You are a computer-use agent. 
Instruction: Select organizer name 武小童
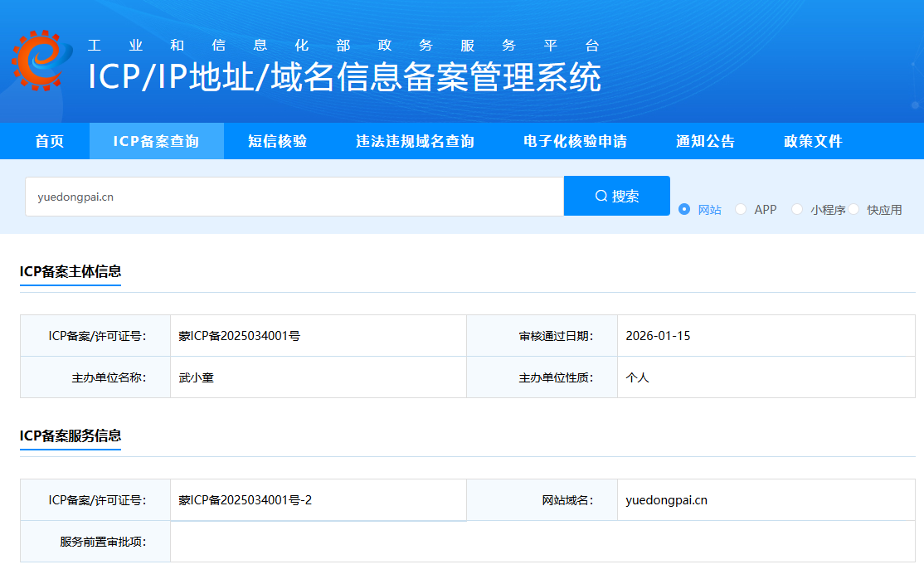click(197, 378)
